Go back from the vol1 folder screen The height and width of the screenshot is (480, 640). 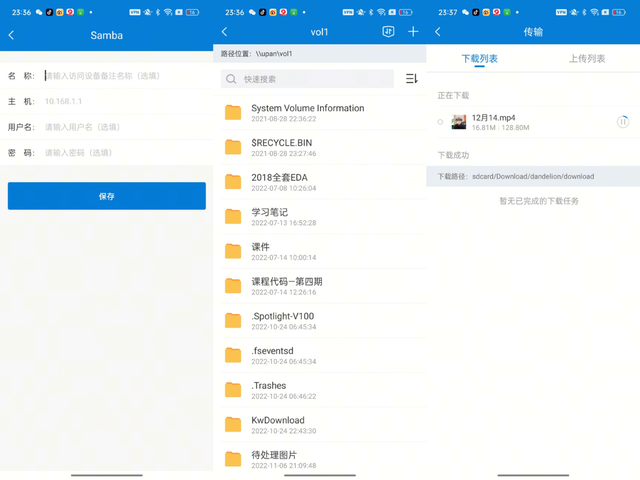click(224, 32)
